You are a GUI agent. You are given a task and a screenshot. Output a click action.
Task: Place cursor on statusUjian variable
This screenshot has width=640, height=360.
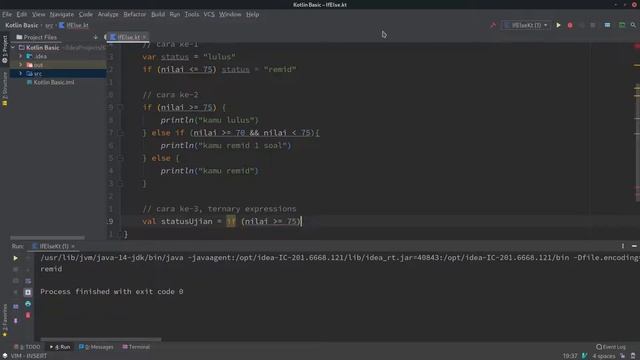click(187, 221)
